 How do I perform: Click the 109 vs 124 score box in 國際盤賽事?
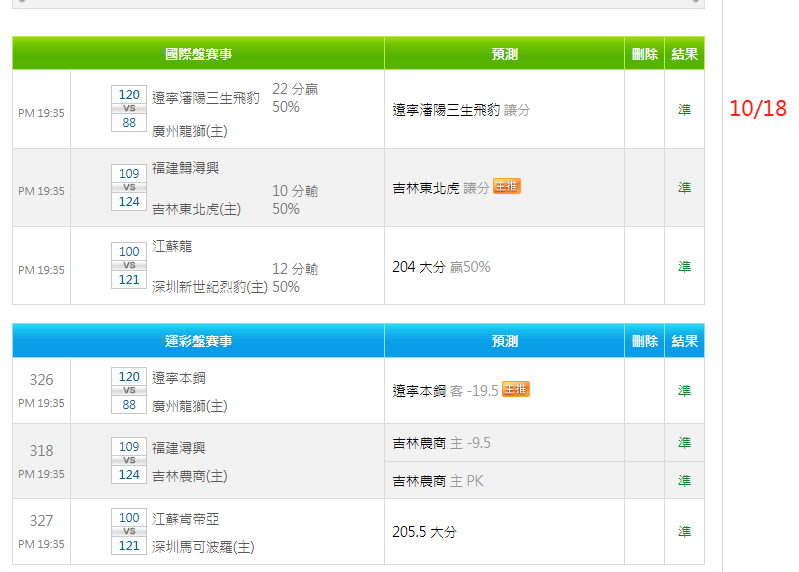129,188
